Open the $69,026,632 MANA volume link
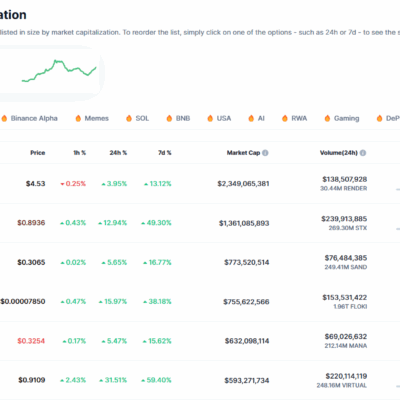 tap(346, 337)
